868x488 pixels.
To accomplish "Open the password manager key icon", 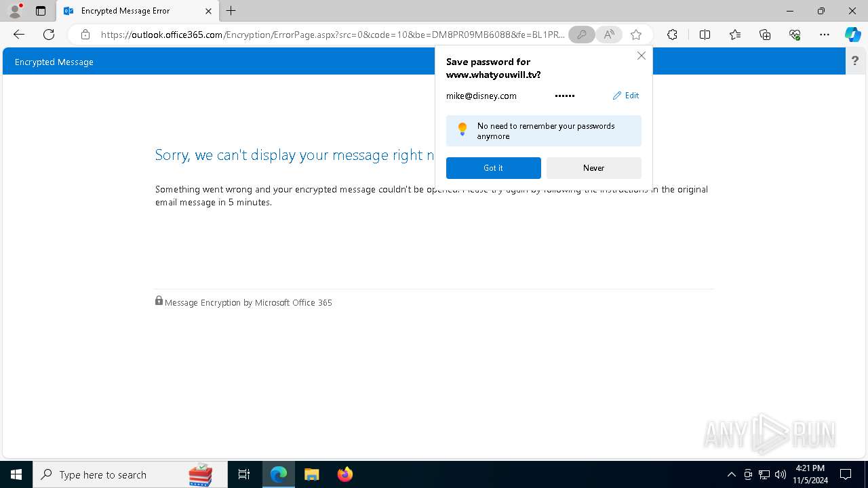I will coord(581,35).
